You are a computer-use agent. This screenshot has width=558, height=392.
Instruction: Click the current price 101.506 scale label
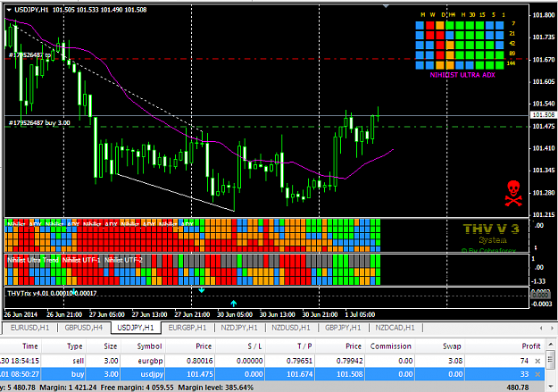(543, 114)
